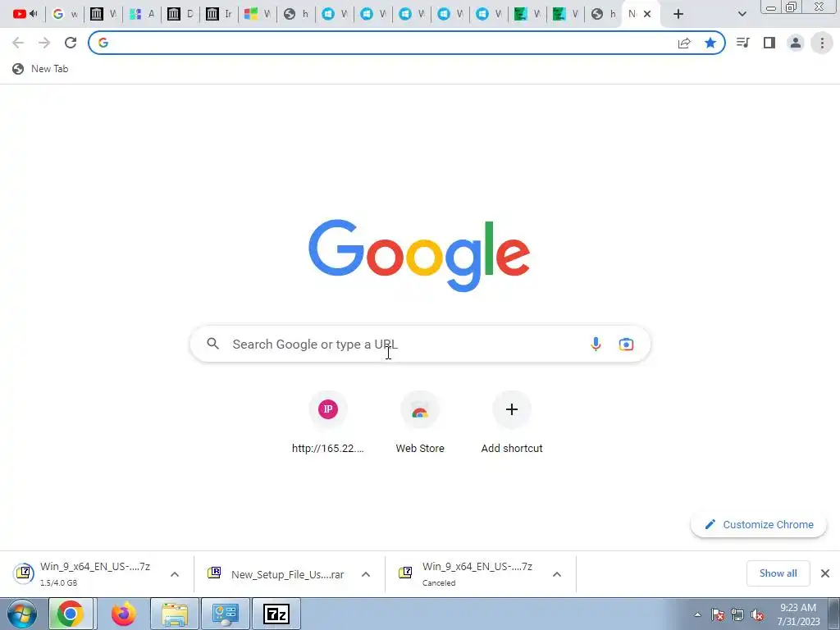This screenshot has height=630, width=840.
Task: Open the http://165.22 shortcut
Action: (x=328, y=423)
